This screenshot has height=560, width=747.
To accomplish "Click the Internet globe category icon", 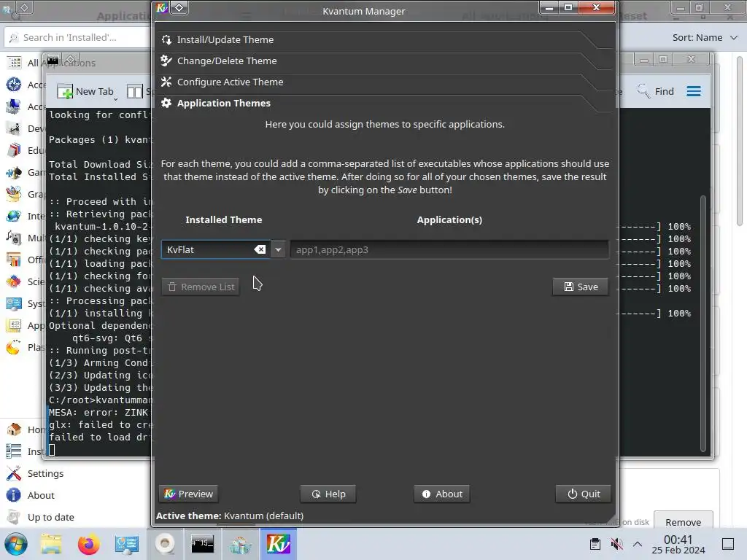I will coord(14,216).
